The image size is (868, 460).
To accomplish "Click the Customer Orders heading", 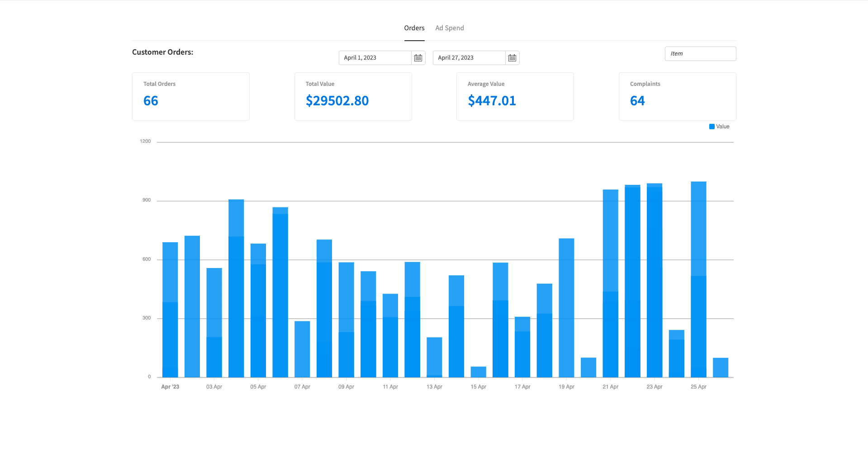I will [x=163, y=52].
